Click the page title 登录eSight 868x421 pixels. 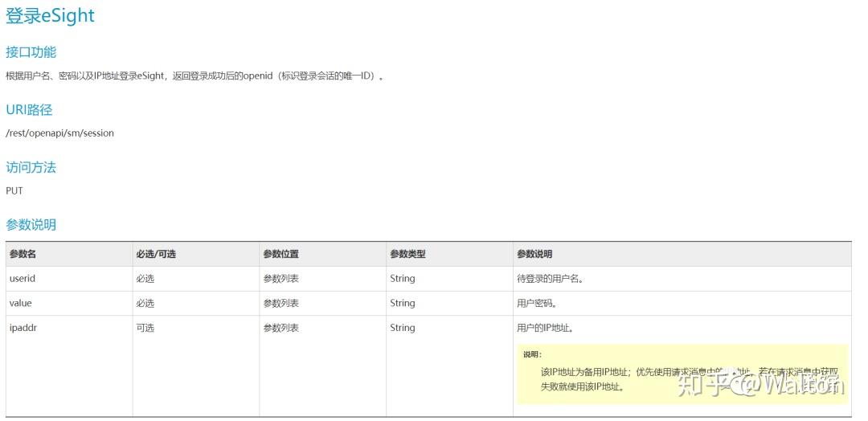[x=51, y=15]
